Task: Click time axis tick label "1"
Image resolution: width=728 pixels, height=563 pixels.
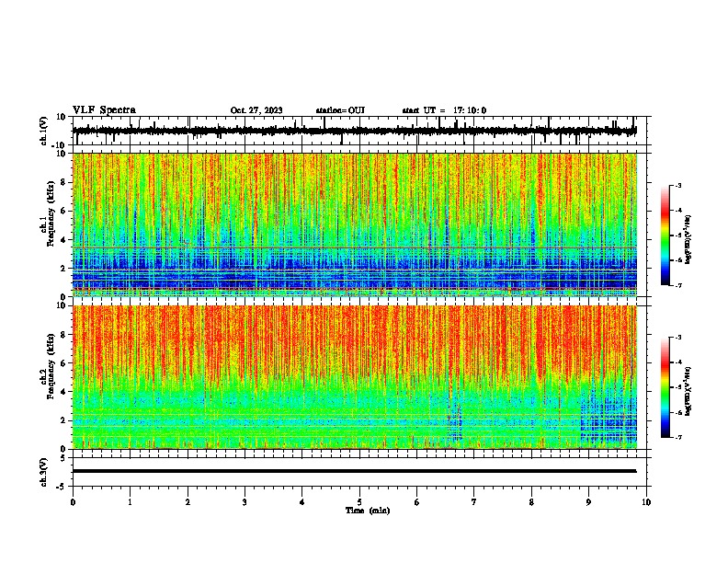Action: click(130, 501)
